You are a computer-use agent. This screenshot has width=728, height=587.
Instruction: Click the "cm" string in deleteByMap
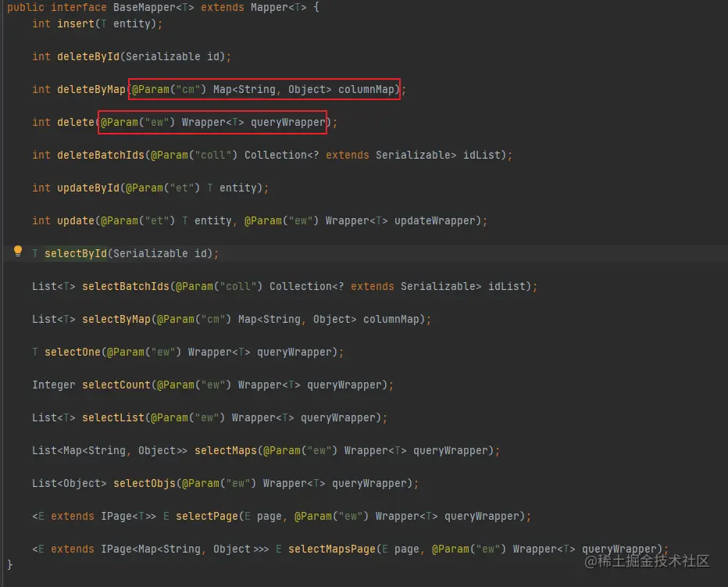(x=188, y=89)
